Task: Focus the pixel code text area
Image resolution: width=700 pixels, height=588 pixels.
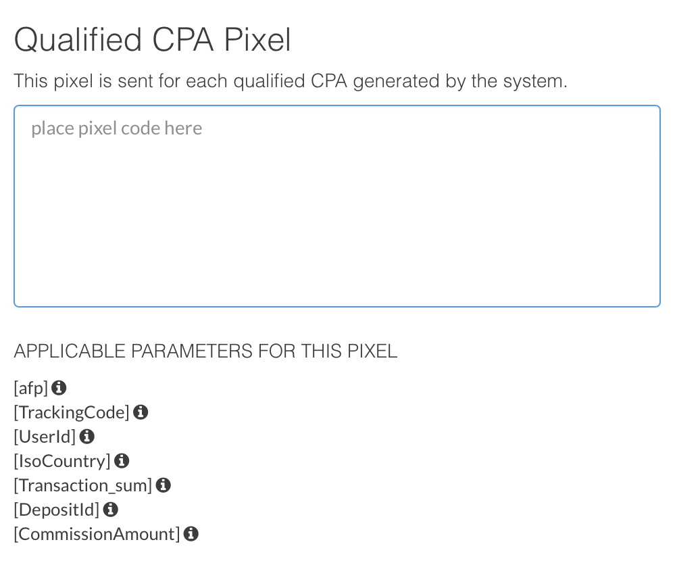Action: (x=337, y=206)
